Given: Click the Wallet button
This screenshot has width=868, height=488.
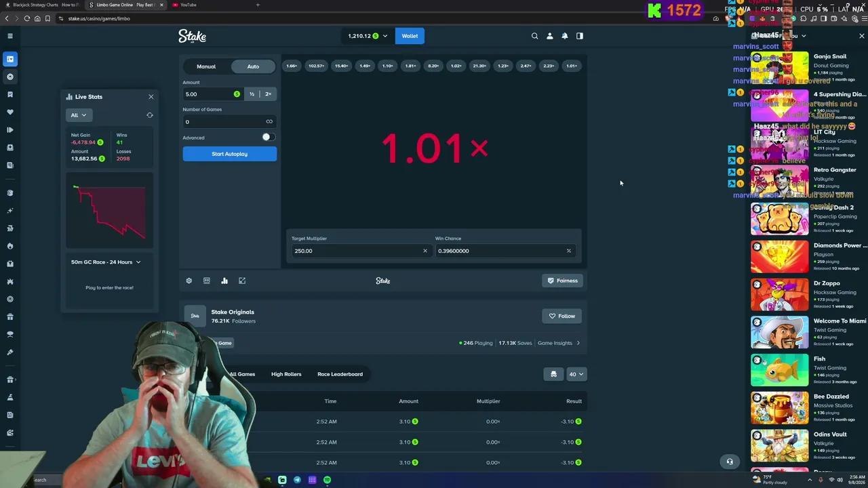Looking at the screenshot, I should point(410,36).
